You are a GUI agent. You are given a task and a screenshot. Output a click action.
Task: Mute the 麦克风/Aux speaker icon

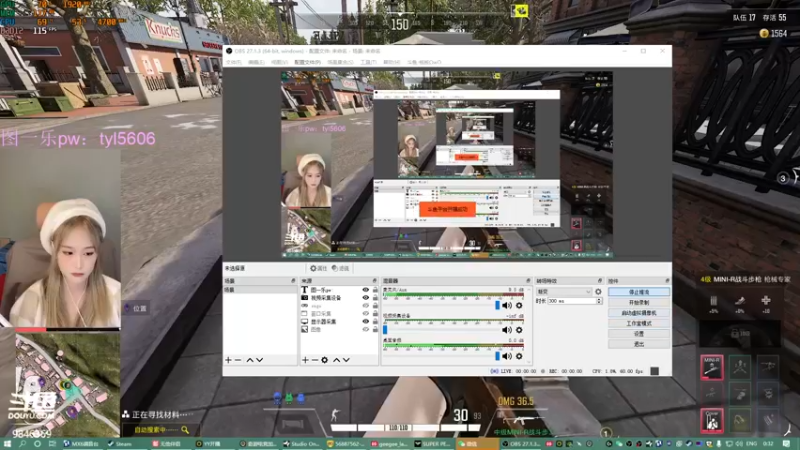tap(507, 306)
